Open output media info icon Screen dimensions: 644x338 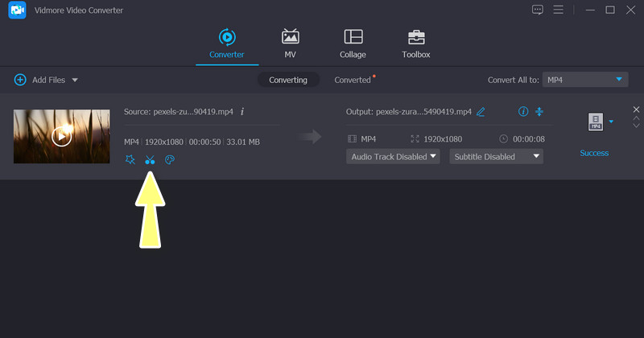tap(523, 112)
